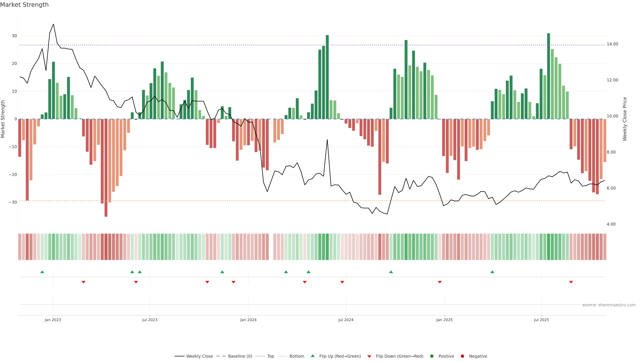Click the Jan 2024 x-axis label
The image size is (644, 362).
pyautogui.click(x=248, y=320)
